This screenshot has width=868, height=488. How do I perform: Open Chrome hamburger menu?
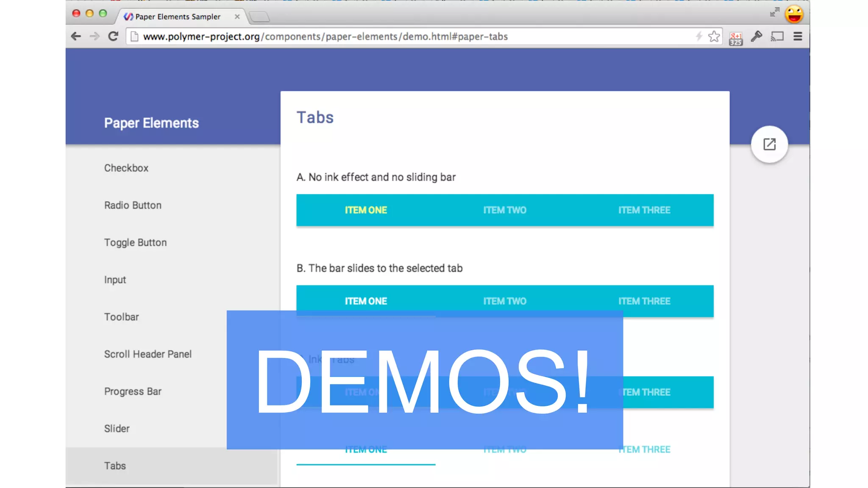pos(798,36)
